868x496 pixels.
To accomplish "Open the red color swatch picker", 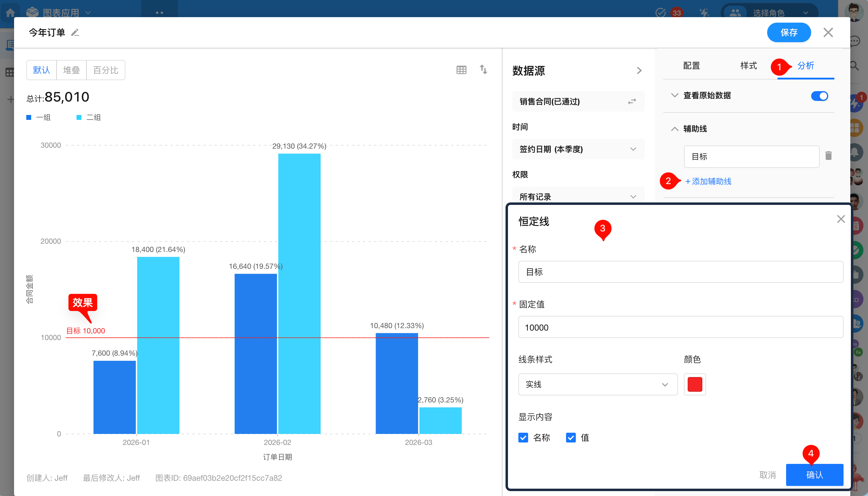I will coord(694,384).
